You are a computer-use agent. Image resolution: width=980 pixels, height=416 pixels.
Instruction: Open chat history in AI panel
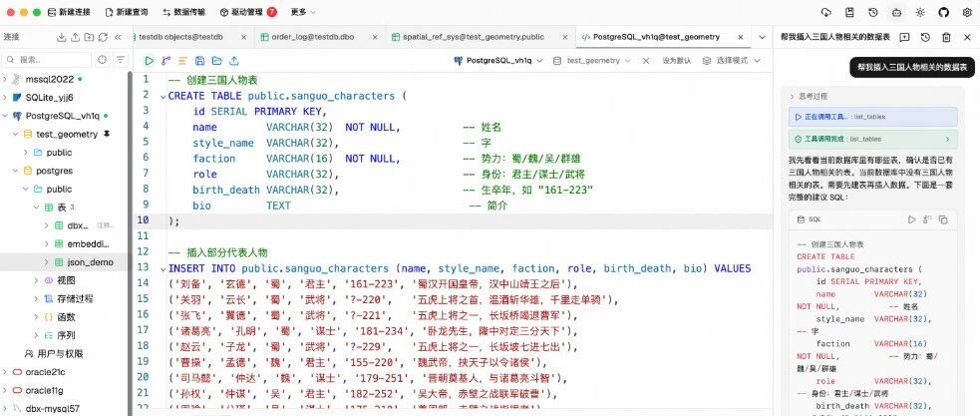coord(925,38)
